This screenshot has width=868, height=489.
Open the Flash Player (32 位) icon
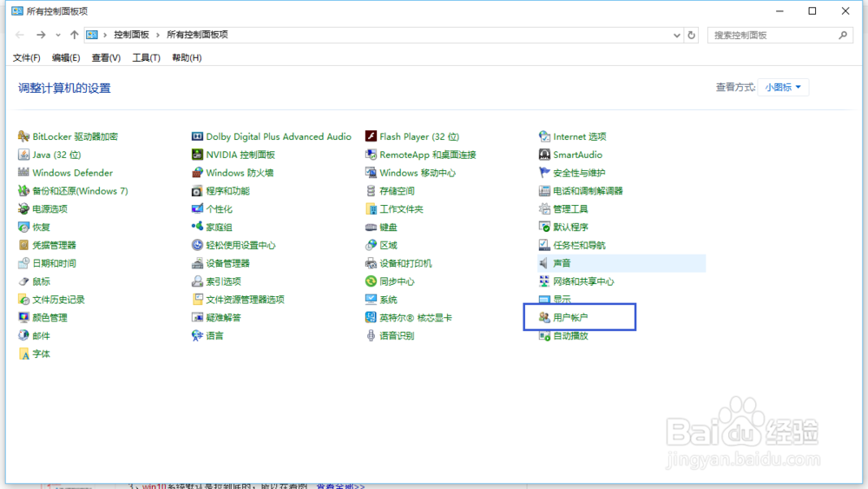[371, 136]
